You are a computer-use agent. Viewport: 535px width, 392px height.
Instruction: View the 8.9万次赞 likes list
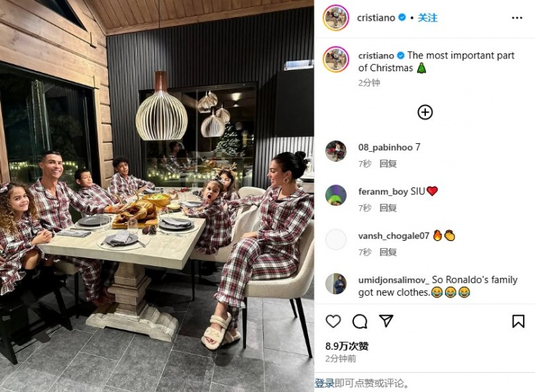(x=347, y=346)
